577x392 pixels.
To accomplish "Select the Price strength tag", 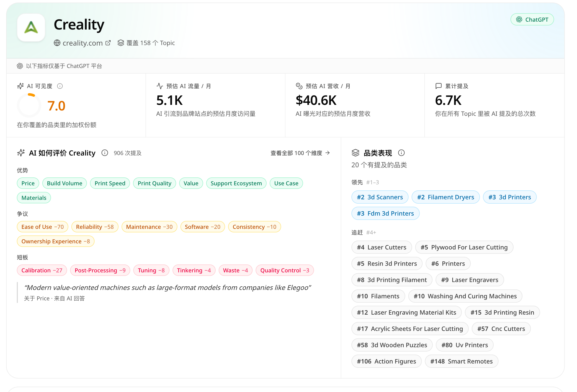I will point(28,183).
